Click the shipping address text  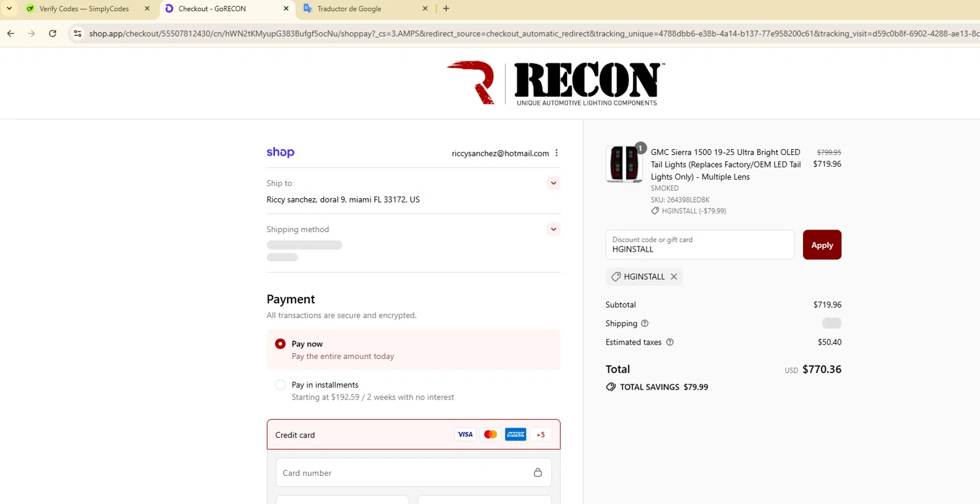point(343,199)
